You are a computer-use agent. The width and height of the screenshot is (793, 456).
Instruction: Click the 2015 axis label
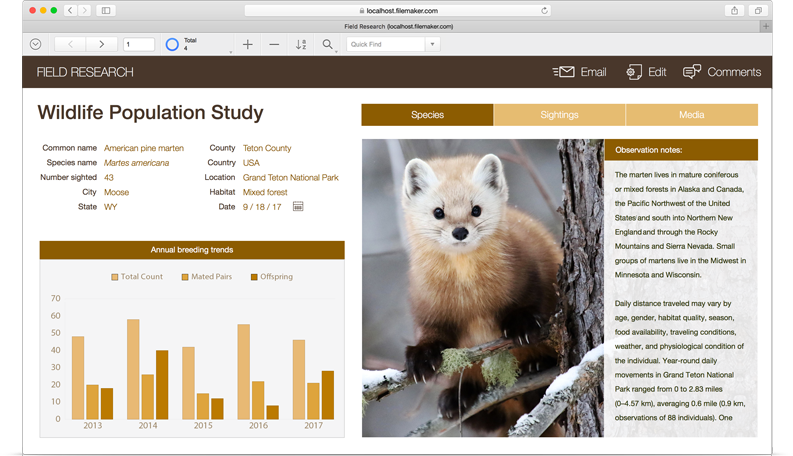[203, 426]
